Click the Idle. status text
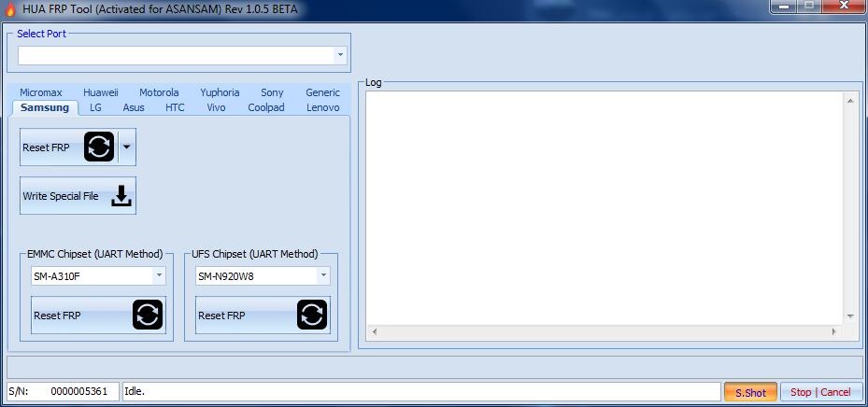 pyautogui.click(x=135, y=391)
